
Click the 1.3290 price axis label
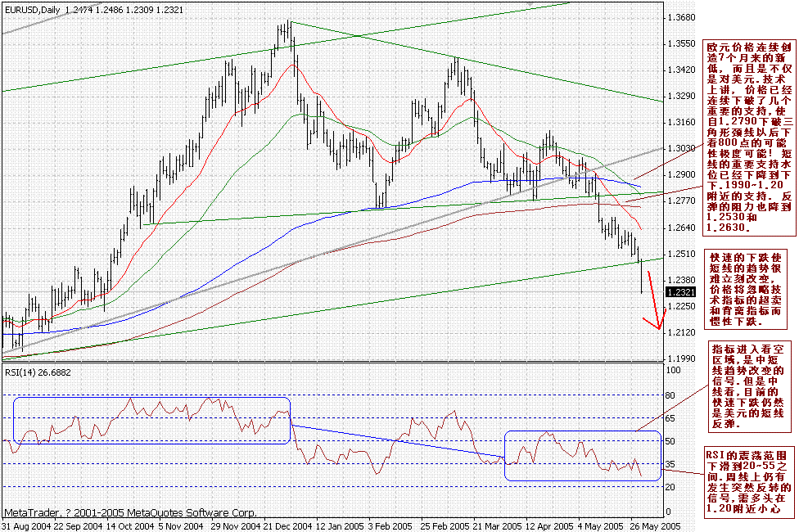coord(681,97)
